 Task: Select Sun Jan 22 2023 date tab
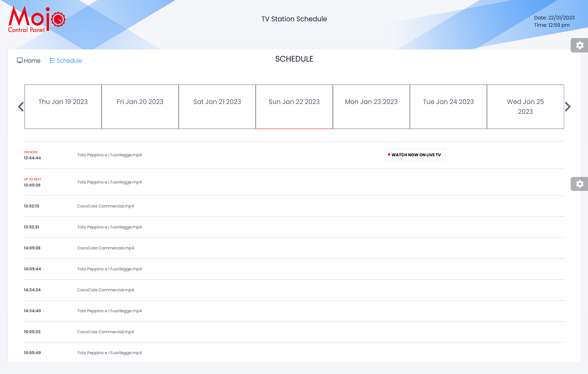click(x=294, y=107)
